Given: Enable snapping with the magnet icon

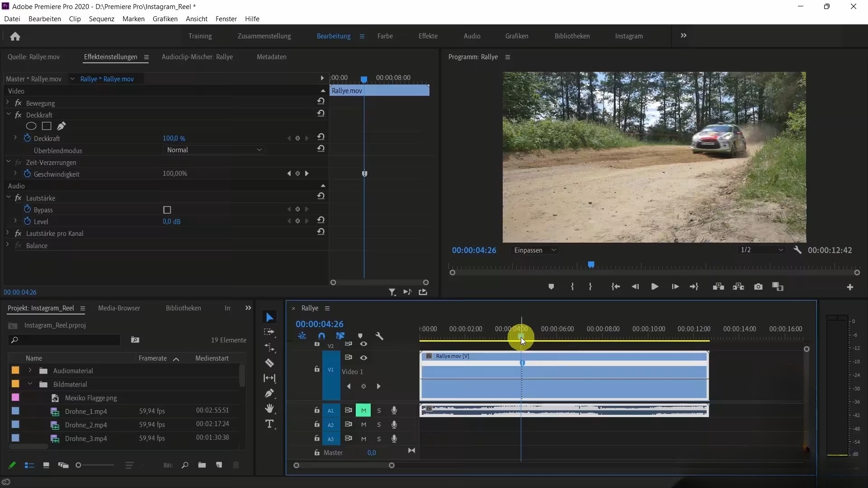Looking at the screenshot, I should pos(321,336).
